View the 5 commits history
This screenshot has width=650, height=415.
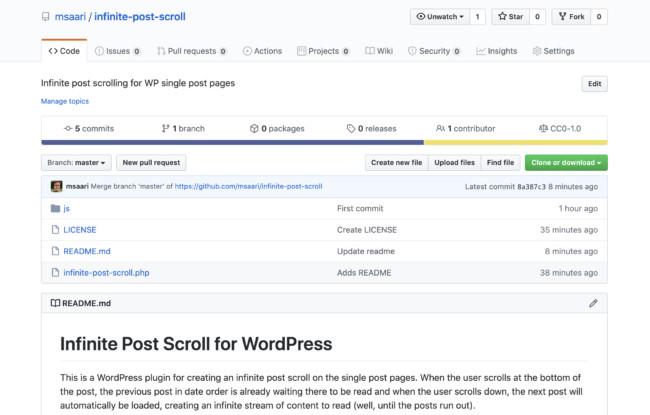89,129
